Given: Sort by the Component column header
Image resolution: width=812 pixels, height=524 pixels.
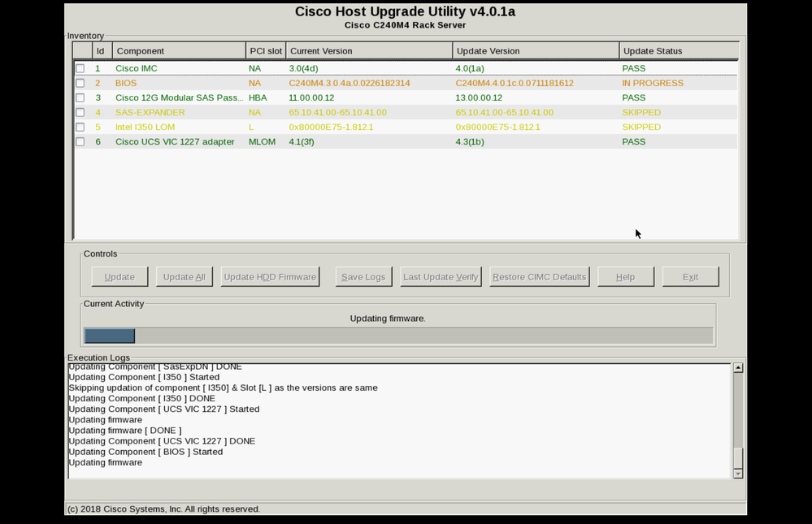Looking at the screenshot, I should tap(179, 50).
